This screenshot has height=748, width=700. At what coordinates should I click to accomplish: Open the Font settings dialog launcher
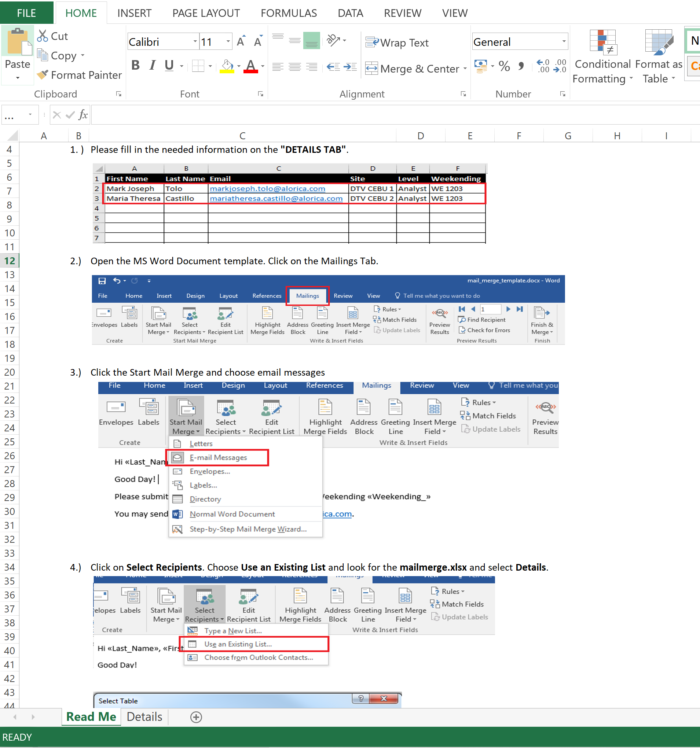(261, 94)
